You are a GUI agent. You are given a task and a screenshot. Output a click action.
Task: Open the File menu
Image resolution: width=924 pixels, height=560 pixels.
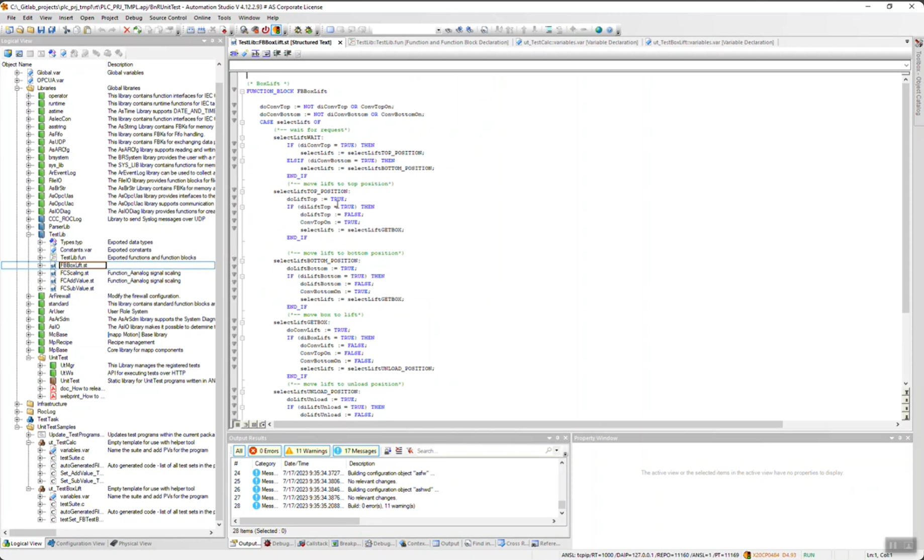(x=11, y=18)
